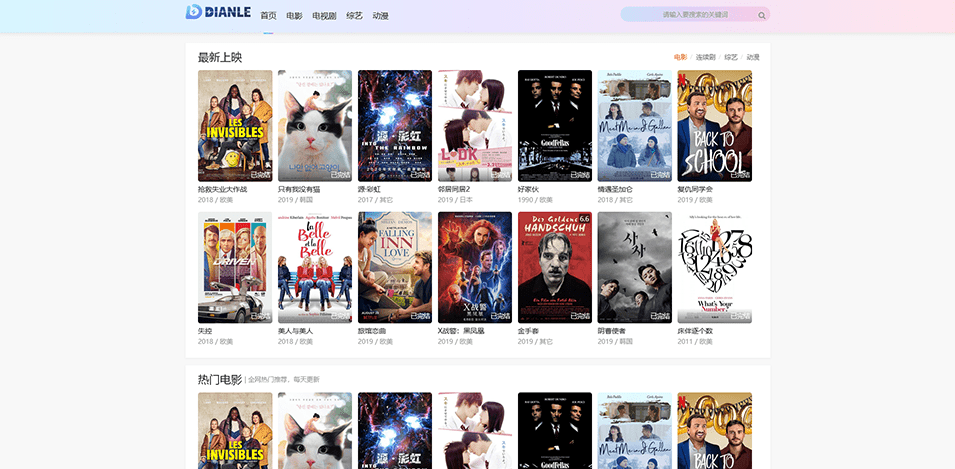
Task: Open the 邻居同居2 title link
Action: click(x=454, y=189)
